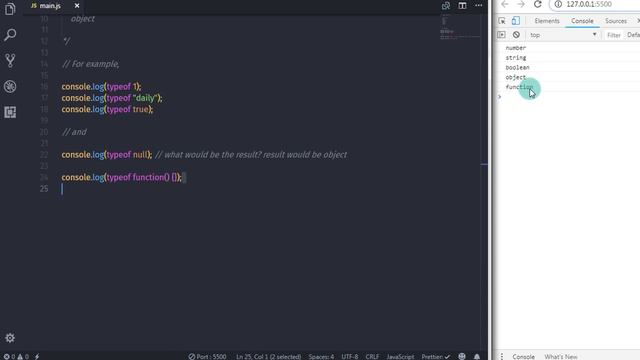Open the Explorer files icon in activity bar
This screenshot has height=360, width=640.
10,9
